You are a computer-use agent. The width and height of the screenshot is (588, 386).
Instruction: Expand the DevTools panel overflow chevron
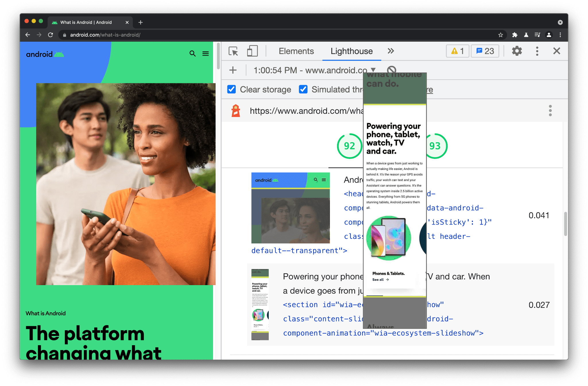390,51
